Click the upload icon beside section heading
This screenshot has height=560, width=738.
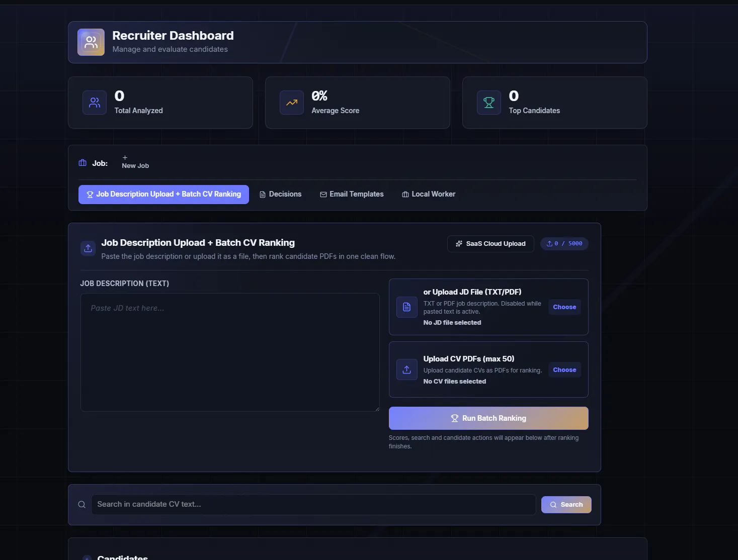(x=88, y=248)
